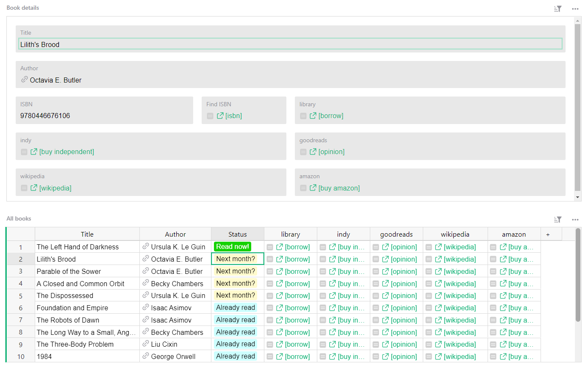Viewport: 588px width, 367px height.
Task: Click the All books table vertical scrollbar
Action: click(578, 275)
